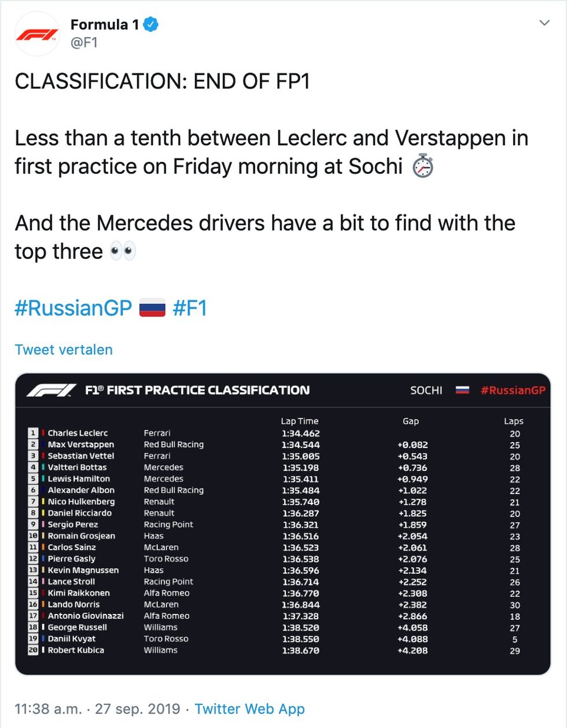Open the @F1 handle link
This screenshot has width=567, height=728.
84,43
